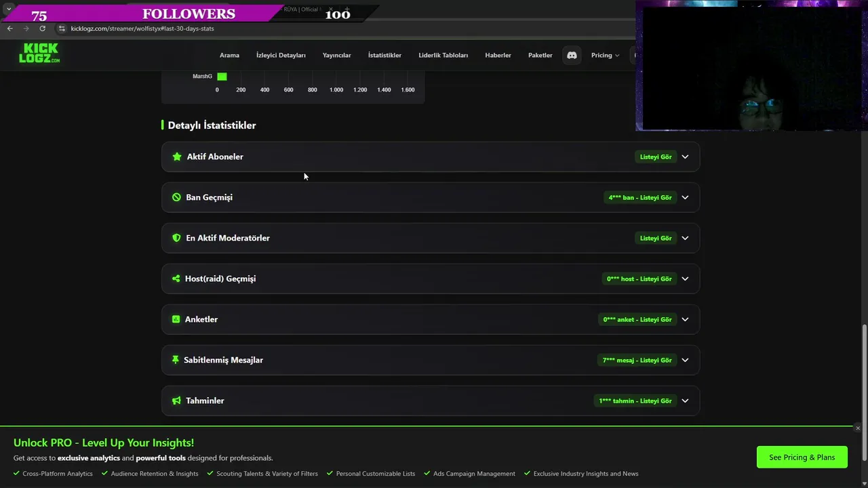Viewport: 868px width, 488px height.
Task: Click the 7*** mesaj - Listeyi Gör button
Action: (x=637, y=360)
